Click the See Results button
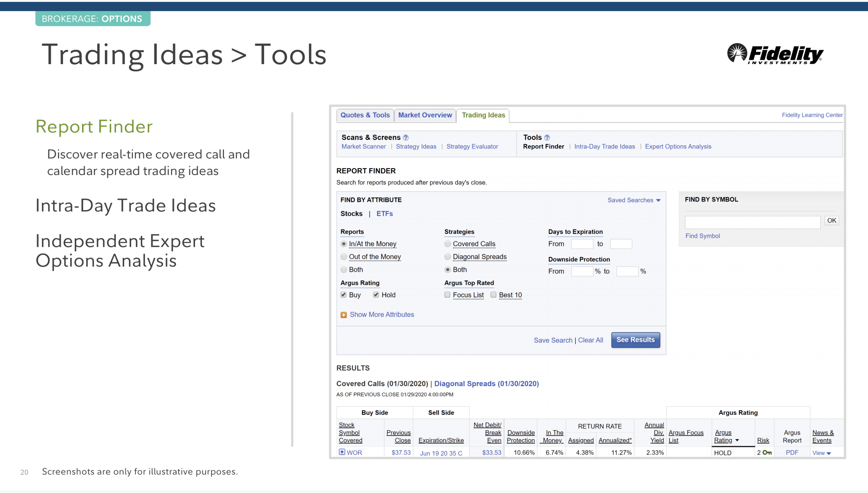868x493 pixels. pyautogui.click(x=636, y=340)
